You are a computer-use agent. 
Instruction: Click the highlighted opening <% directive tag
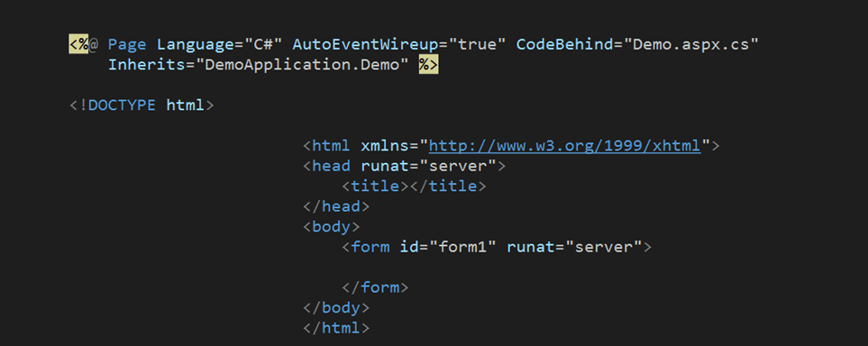coord(78,44)
